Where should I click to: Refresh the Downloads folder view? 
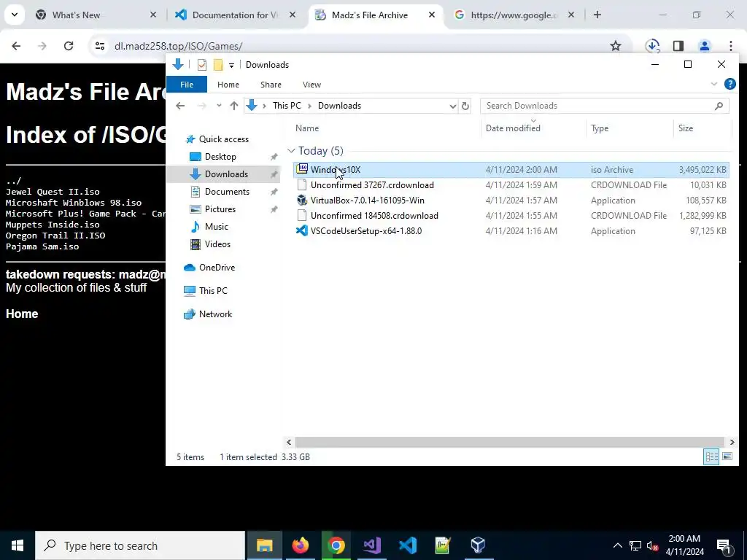tap(465, 106)
